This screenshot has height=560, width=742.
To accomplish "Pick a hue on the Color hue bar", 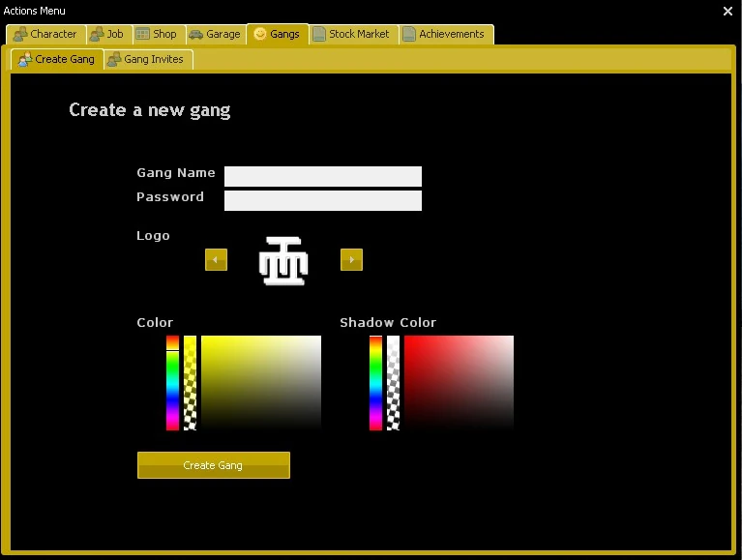I will (173, 383).
